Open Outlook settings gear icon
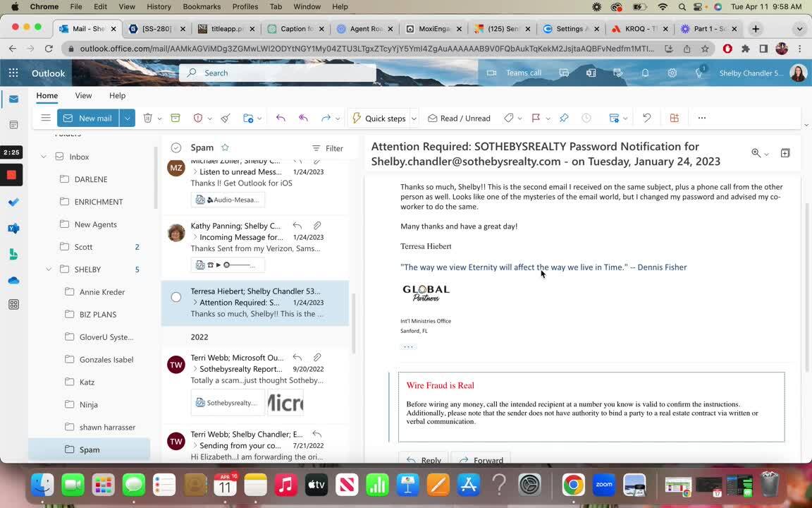This screenshot has height=508, width=812. 672,73
